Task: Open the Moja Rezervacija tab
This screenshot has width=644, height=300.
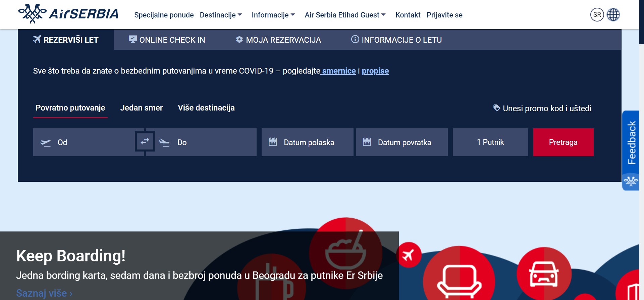Action: click(x=278, y=40)
